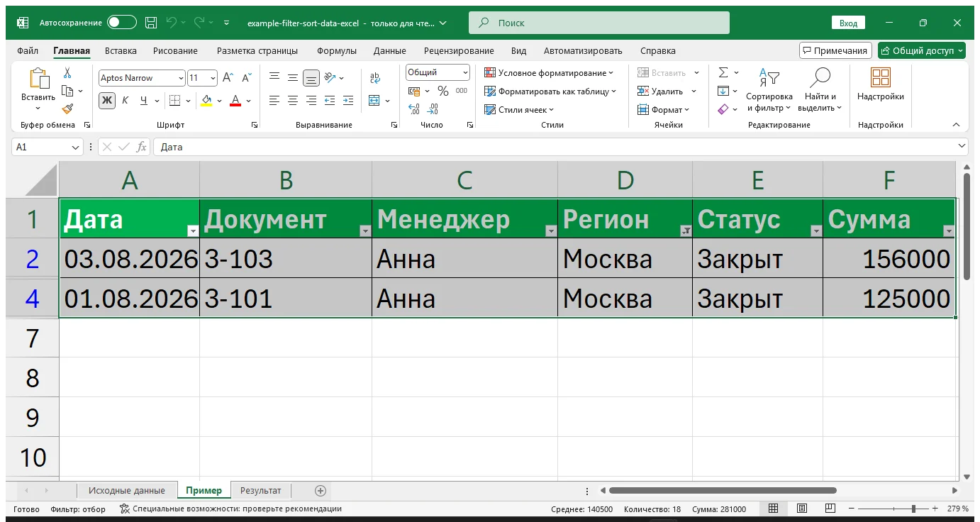This screenshot has width=980, height=522.
Task: Open the Файл menu
Action: [x=28, y=51]
